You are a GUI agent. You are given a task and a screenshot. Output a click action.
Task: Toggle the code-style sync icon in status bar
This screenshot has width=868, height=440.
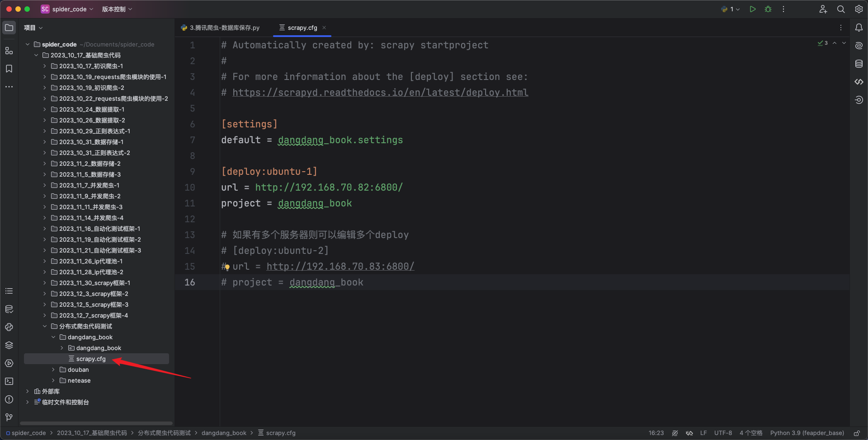pyautogui.click(x=689, y=433)
